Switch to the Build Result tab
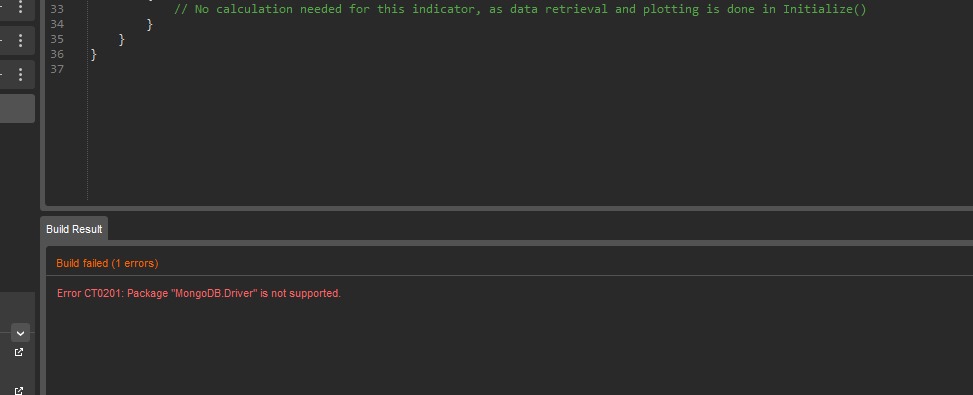This screenshot has height=395, width=973. coord(74,229)
